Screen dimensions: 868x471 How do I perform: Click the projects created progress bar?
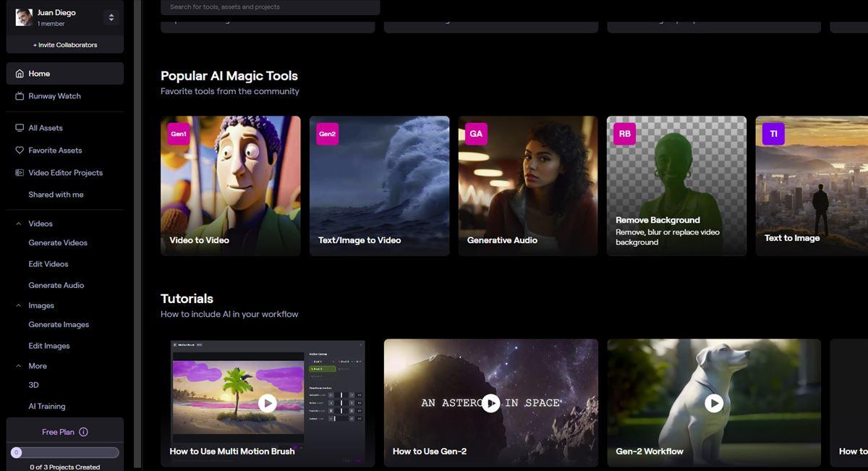point(65,452)
